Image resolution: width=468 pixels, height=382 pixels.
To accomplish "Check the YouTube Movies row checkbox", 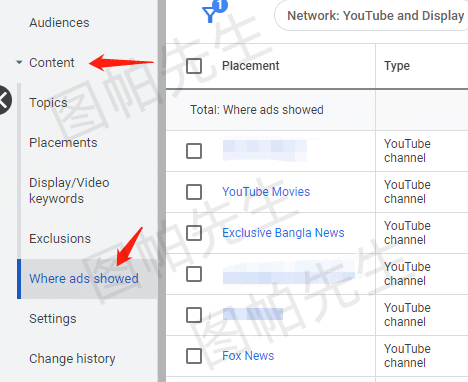I will pos(194,192).
